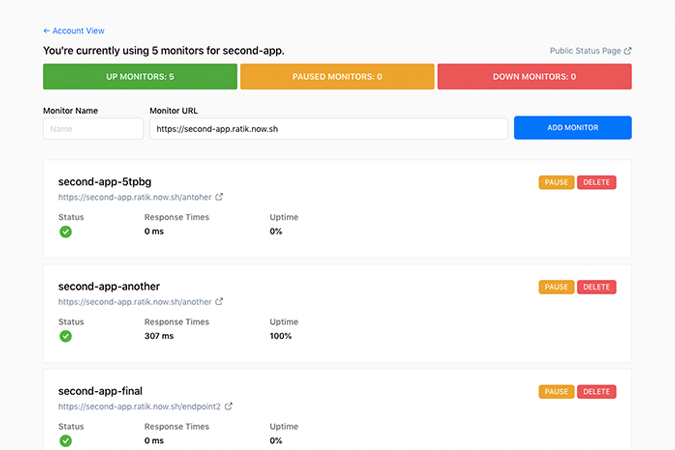The image size is (675, 450).
Task: Filter by Paused Monitors orange bar
Action: click(337, 77)
